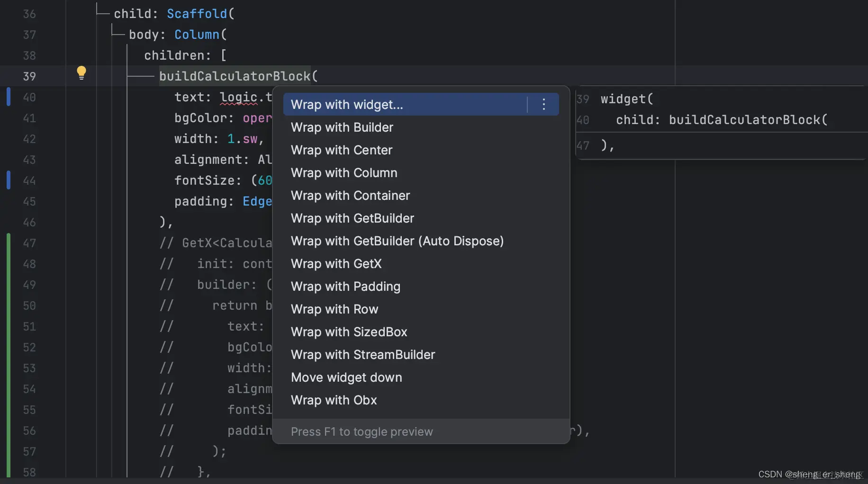Choose Wrap with Padding
Image resolution: width=868 pixels, height=484 pixels.
pos(345,287)
